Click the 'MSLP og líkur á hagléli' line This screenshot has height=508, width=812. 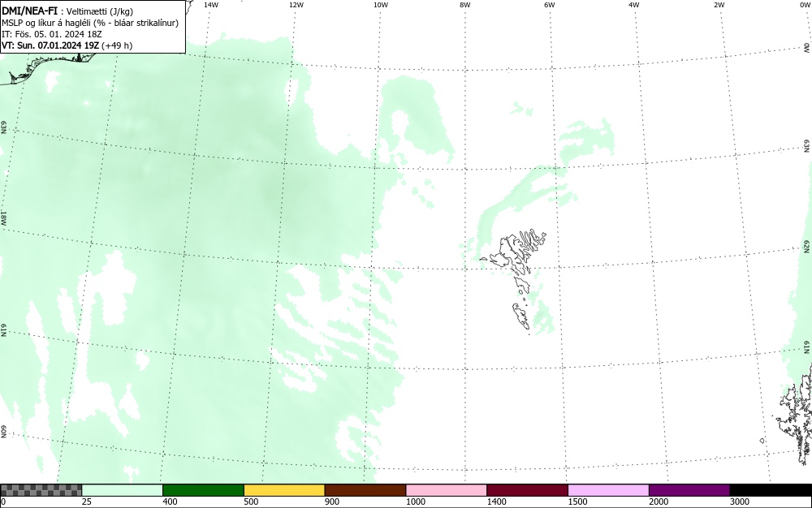pos(90,23)
